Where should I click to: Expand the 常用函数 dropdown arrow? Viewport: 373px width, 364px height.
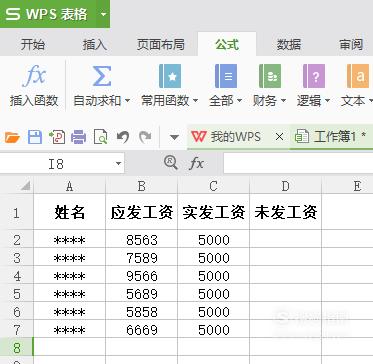point(195,100)
